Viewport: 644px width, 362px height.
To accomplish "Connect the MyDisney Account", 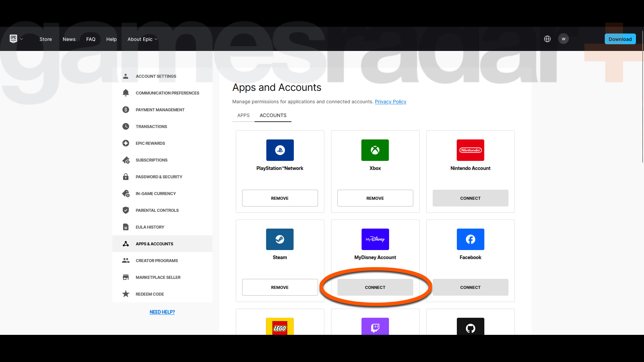I will (x=375, y=287).
